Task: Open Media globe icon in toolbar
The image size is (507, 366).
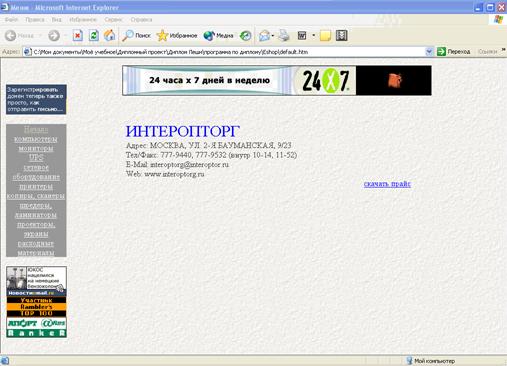Action: (209, 36)
